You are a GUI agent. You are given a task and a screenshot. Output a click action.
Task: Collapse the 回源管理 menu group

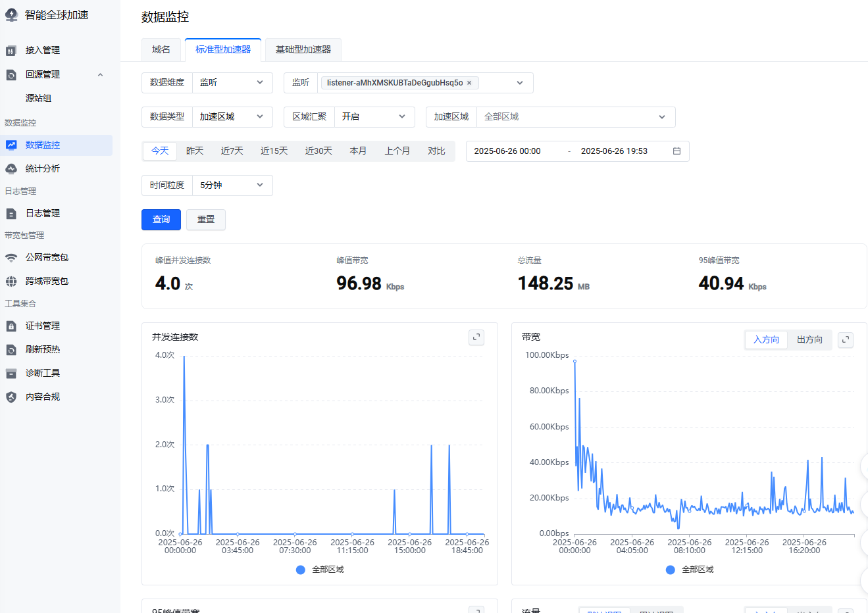[100, 75]
